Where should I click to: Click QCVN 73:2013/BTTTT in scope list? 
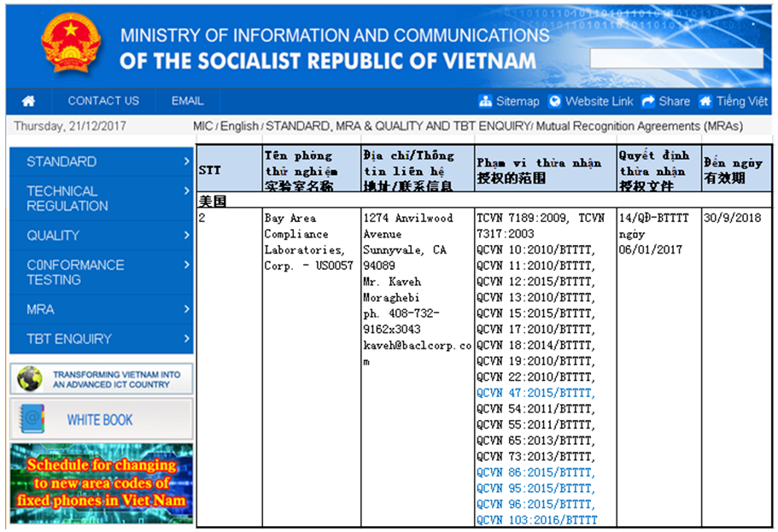click(x=535, y=457)
